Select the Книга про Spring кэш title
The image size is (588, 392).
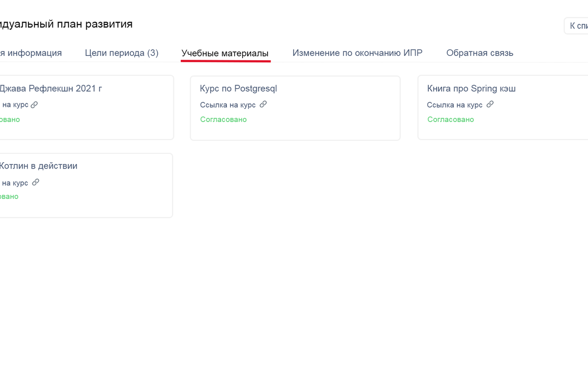471,89
